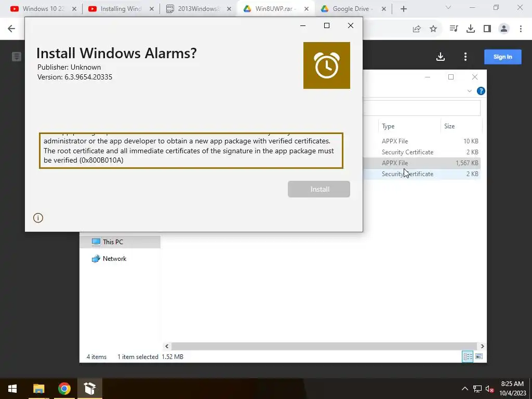Open Drive preview more actions menu
Viewport: 532px width, 399px height.
pyautogui.click(x=465, y=57)
